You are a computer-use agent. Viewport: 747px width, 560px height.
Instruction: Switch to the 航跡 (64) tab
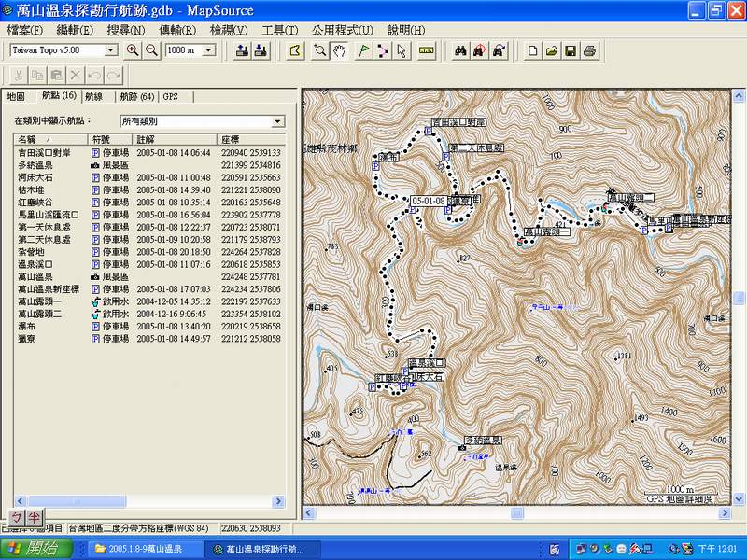coord(136,96)
